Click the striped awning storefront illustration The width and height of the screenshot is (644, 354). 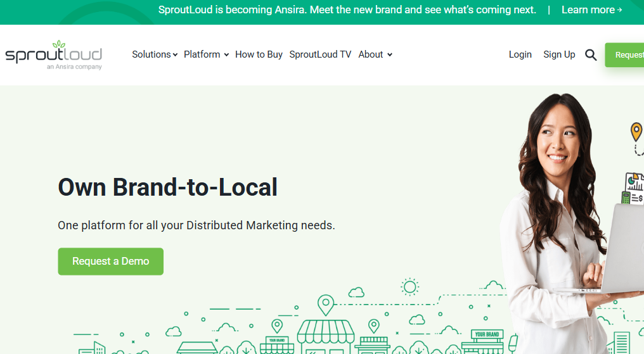[x=326, y=337]
